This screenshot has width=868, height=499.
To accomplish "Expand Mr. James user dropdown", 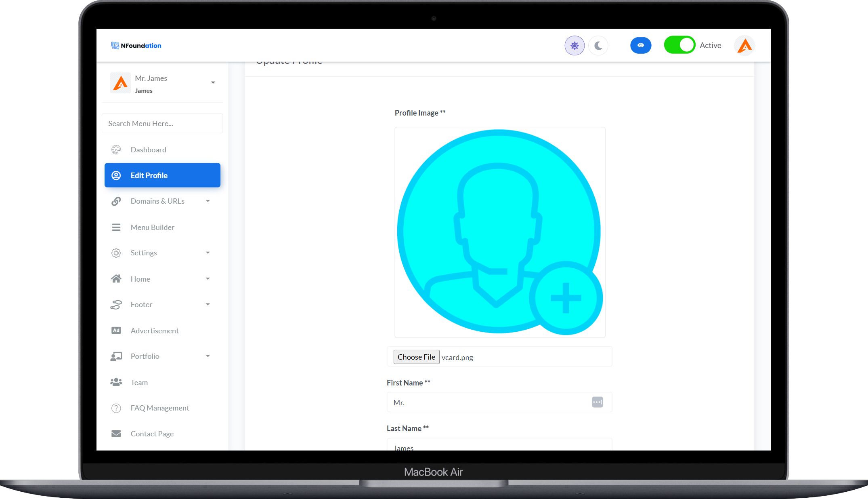I will [213, 83].
